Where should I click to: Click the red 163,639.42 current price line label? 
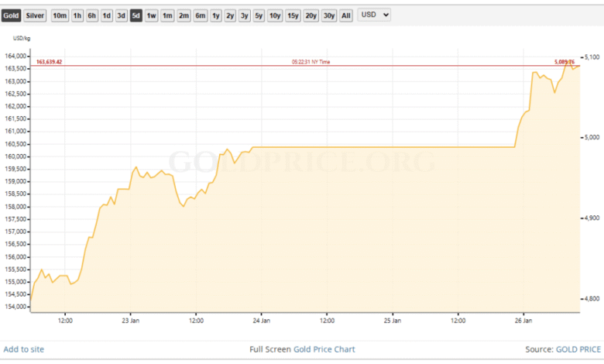pos(49,61)
